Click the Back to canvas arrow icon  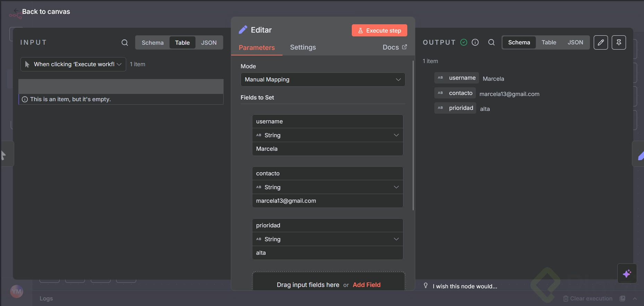tap(16, 10)
